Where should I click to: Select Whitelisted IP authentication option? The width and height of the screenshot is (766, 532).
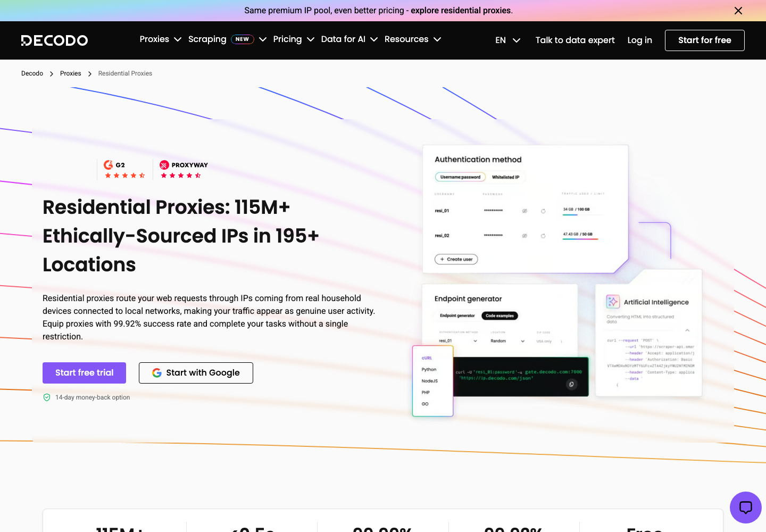click(x=505, y=177)
